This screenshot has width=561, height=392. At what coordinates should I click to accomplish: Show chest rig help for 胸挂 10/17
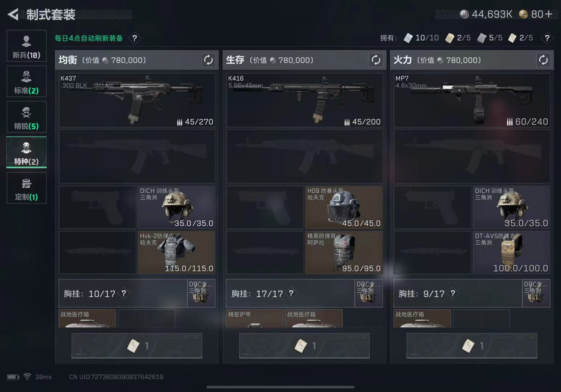coord(124,293)
